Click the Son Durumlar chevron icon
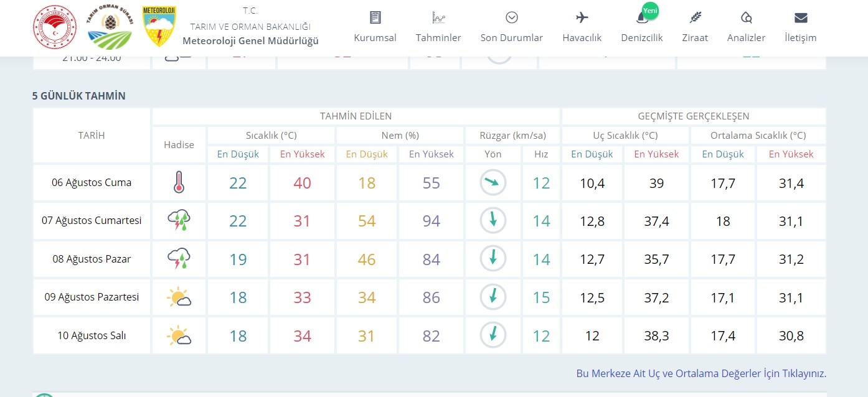 [511, 17]
